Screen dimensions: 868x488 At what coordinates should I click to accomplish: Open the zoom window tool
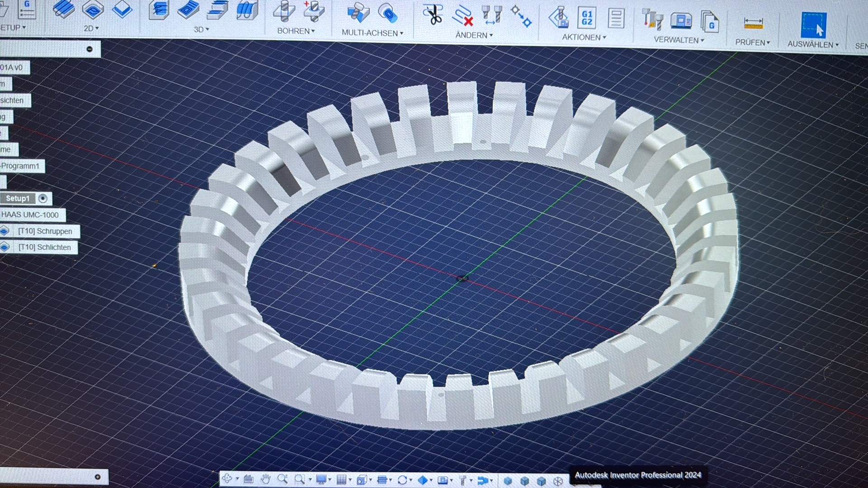point(299,479)
